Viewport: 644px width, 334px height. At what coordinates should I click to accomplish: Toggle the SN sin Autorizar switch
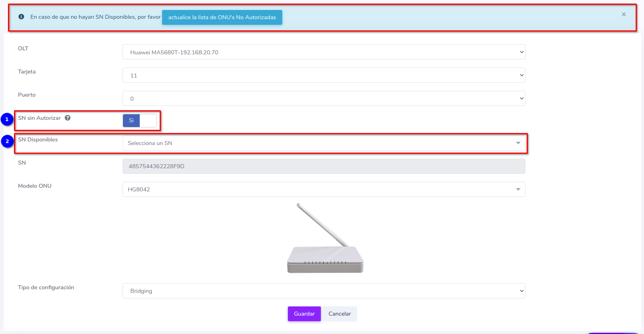pos(140,121)
